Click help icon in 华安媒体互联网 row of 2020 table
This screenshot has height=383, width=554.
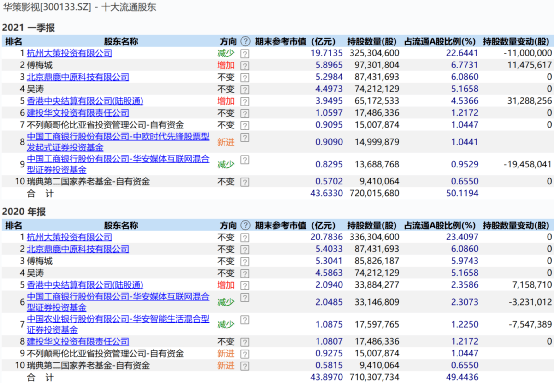[x=244, y=298]
